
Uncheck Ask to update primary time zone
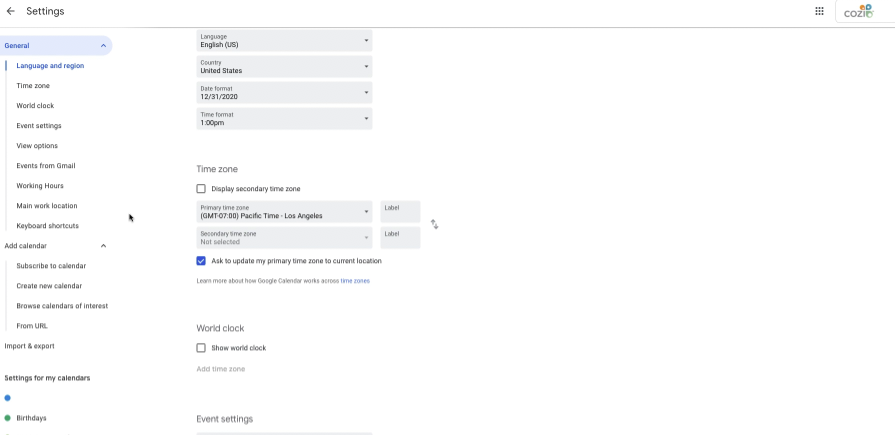(x=201, y=261)
